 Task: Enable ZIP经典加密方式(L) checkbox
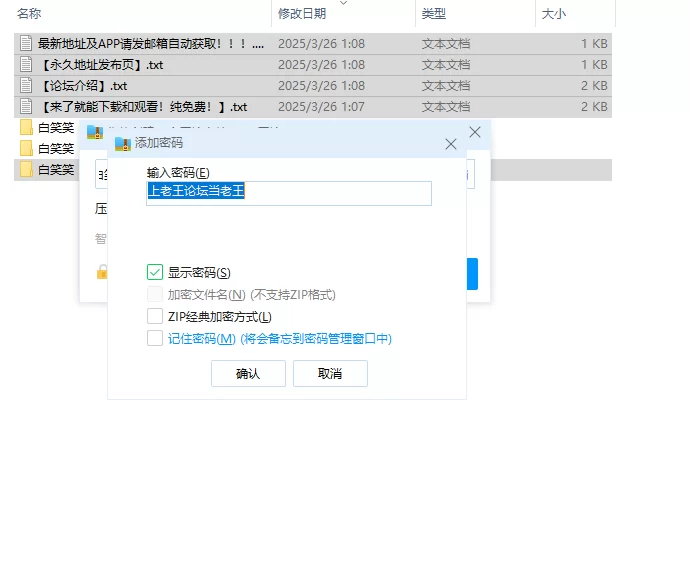coord(155,316)
